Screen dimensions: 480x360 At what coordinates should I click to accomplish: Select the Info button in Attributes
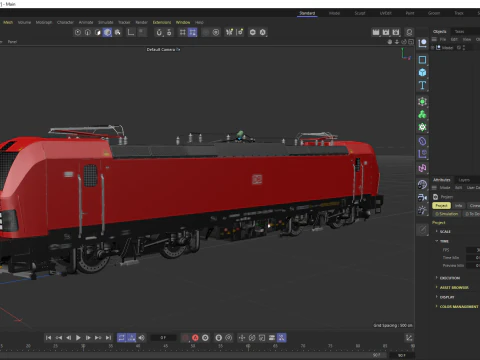tap(459, 206)
